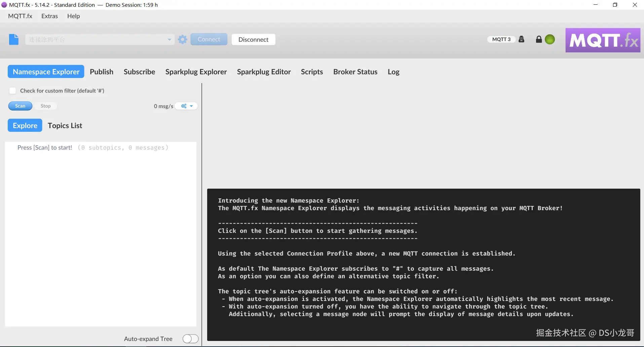Image resolution: width=644 pixels, height=347 pixels.
Task: Click the '0 msg/s' rate label
Action: [163, 106]
